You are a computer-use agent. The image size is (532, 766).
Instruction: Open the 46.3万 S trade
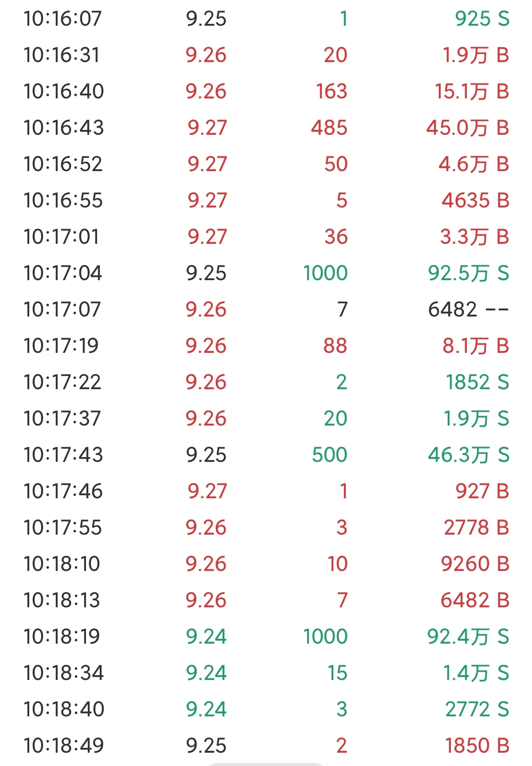click(x=468, y=455)
